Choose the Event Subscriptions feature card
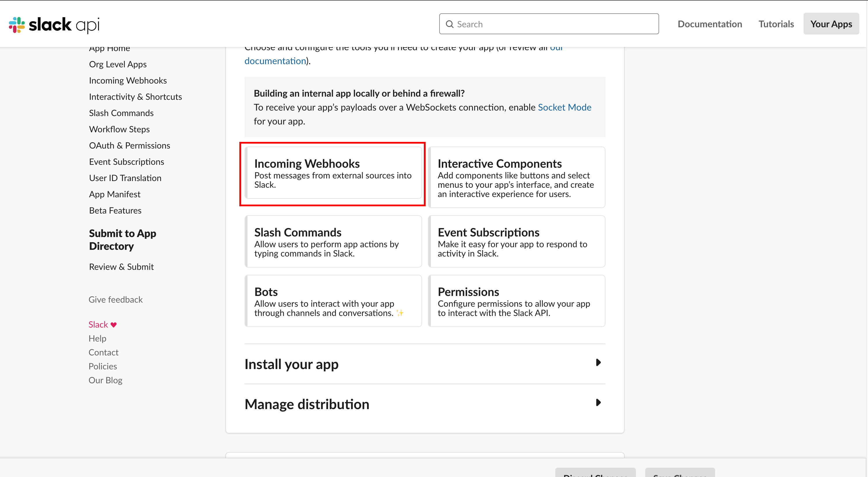The height and width of the screenshot is (477, 868). pos(517,241)
